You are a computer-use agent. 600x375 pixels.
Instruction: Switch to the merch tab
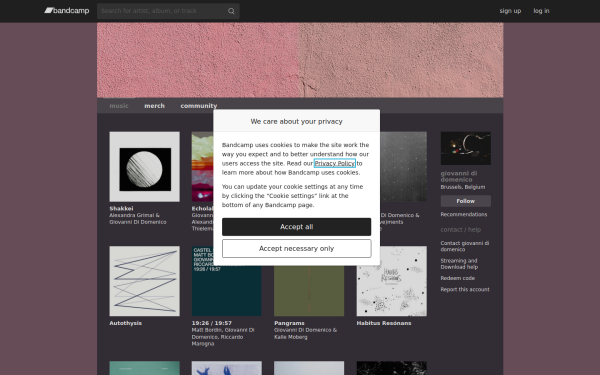coord(154,106)
